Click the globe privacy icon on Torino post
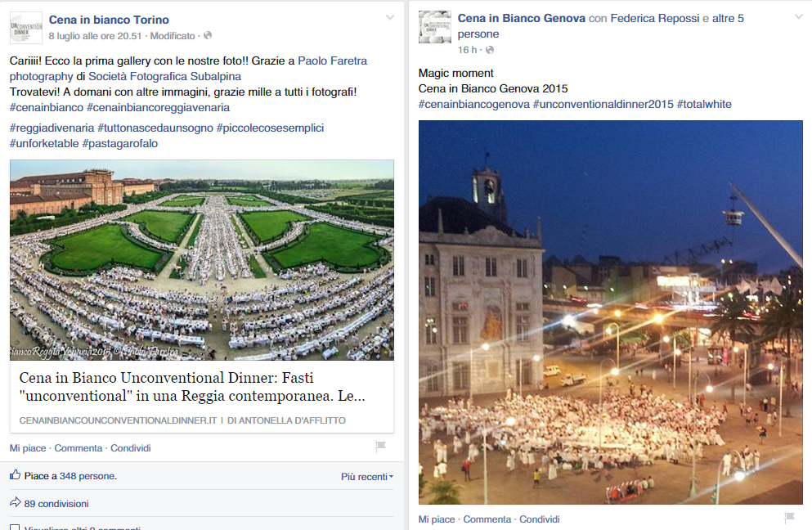812x530 pixels. click(208, 35)
